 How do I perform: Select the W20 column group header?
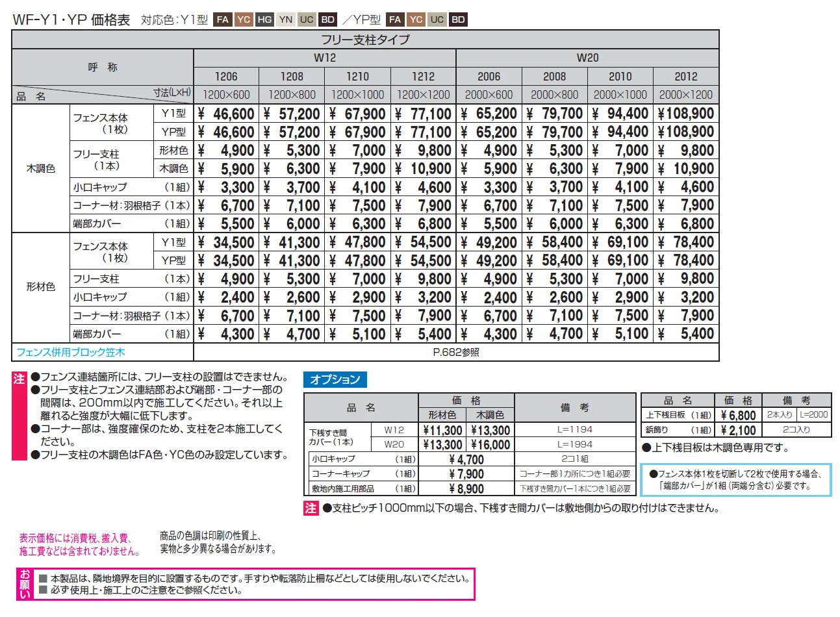(x=588, y=58)
